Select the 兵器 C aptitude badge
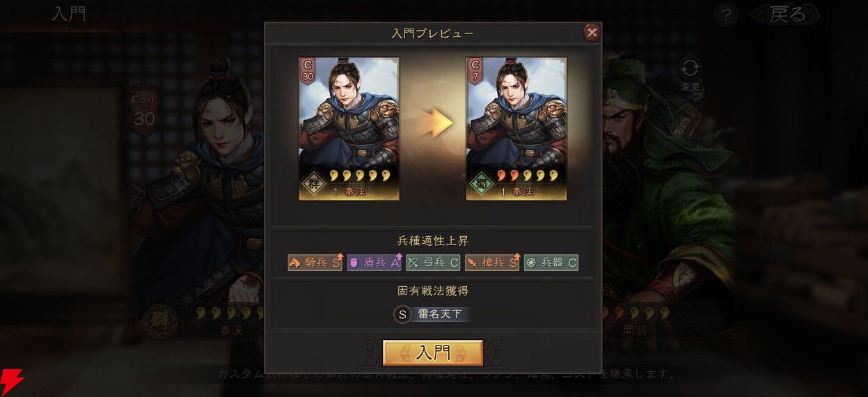This screenshot has height=397, width=868. tap(551, 263)
